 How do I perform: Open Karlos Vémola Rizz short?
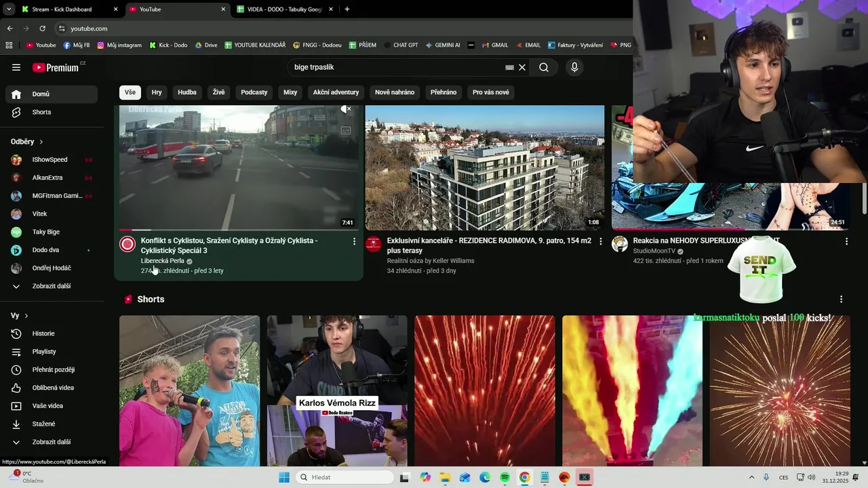pyautogui.click(x=337, y=390)
